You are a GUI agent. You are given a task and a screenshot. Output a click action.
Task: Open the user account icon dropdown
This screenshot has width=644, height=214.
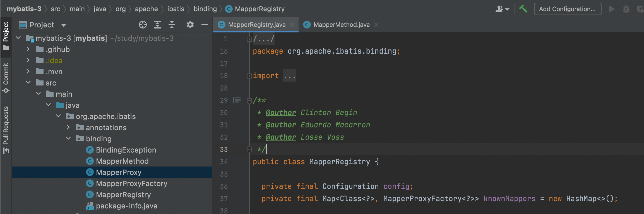[x=502, y=9]
